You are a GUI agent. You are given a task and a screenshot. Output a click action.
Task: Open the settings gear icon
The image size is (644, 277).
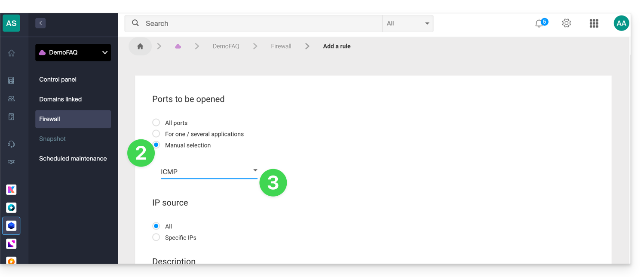point(567,23)
